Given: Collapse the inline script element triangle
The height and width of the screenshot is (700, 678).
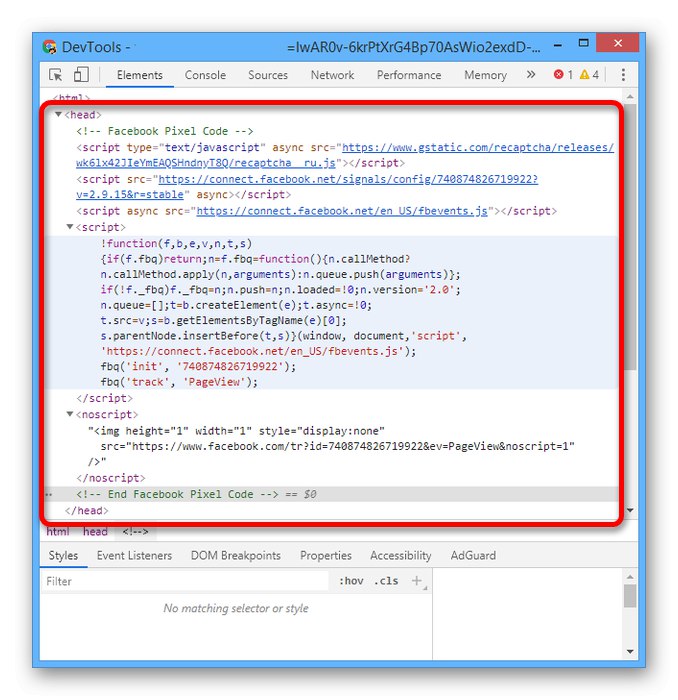Looking at the screenshot, I should (x=70, y=227).
